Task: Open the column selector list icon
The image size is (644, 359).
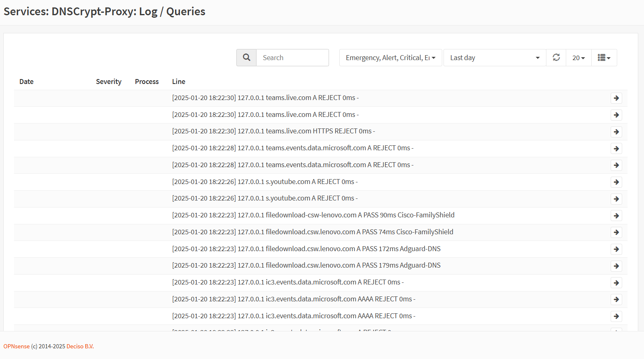Action: pos(604,58)
